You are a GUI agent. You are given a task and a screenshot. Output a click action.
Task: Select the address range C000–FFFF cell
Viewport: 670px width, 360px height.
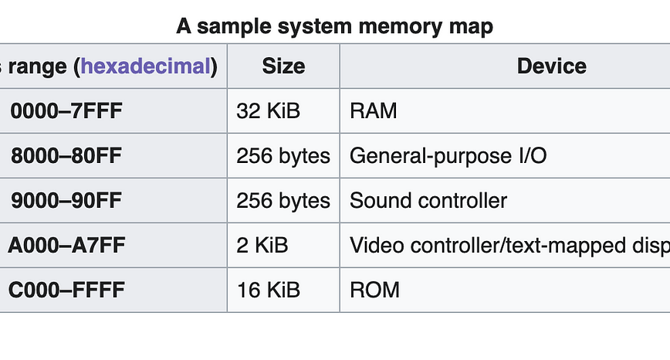113,290
